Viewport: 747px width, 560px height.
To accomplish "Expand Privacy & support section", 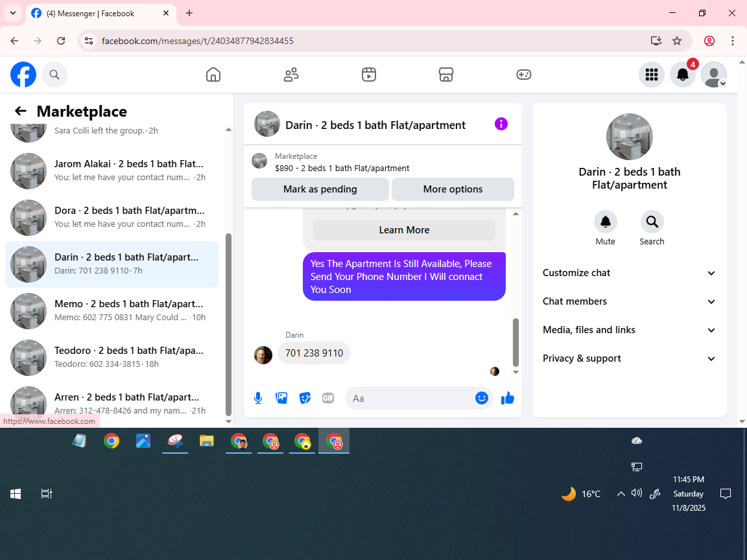I will coord(630,358).
